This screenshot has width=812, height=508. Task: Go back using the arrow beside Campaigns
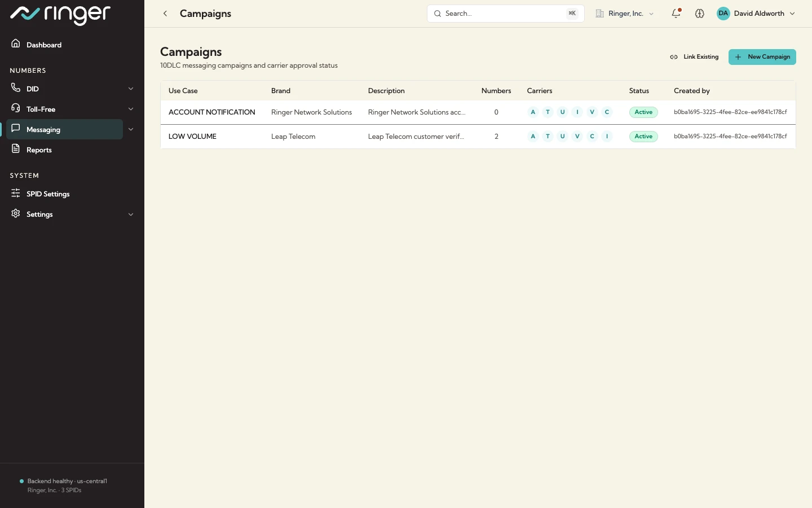165,14
